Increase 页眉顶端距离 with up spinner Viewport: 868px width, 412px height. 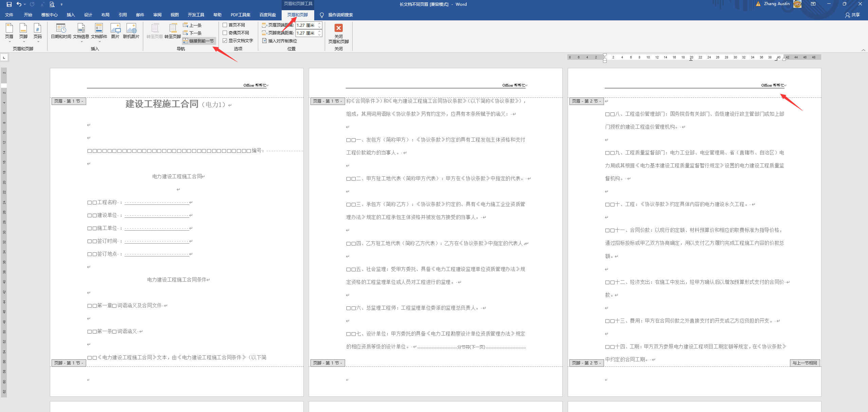coord(319,24)
